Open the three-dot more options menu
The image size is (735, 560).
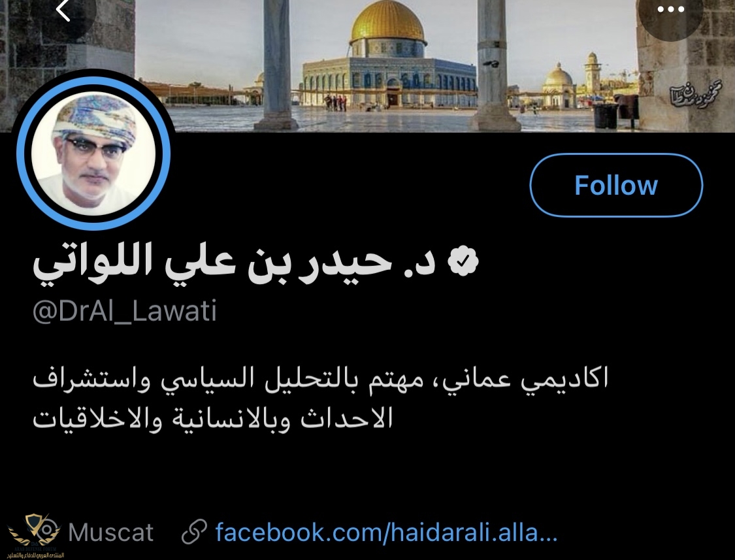(671, 10)
